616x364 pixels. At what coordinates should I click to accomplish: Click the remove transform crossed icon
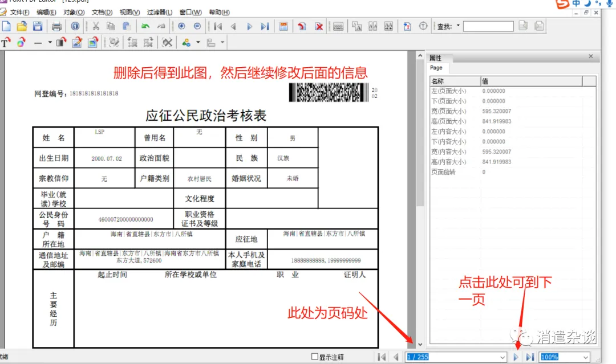click(167, 42)
